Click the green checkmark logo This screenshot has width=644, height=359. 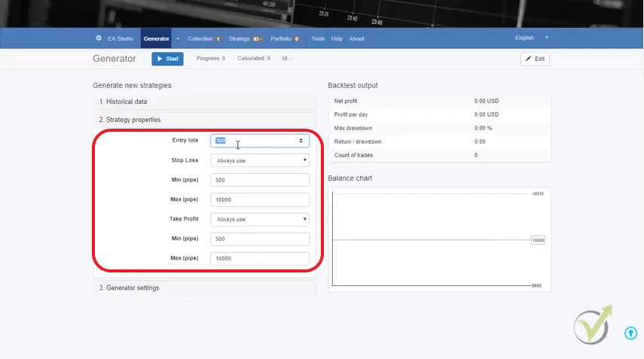(591, 326)
